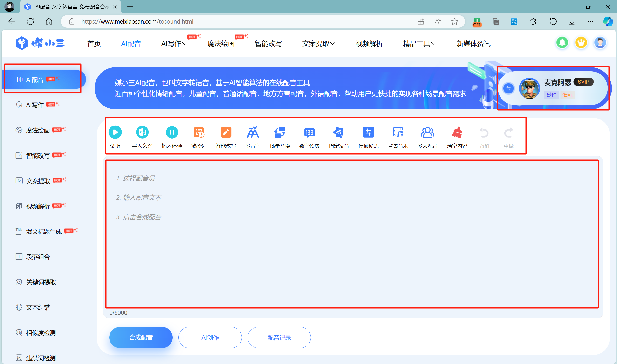Open 段落组合 in left sidebar
This screenshot has width=617, height=364.
coord(38,257)
